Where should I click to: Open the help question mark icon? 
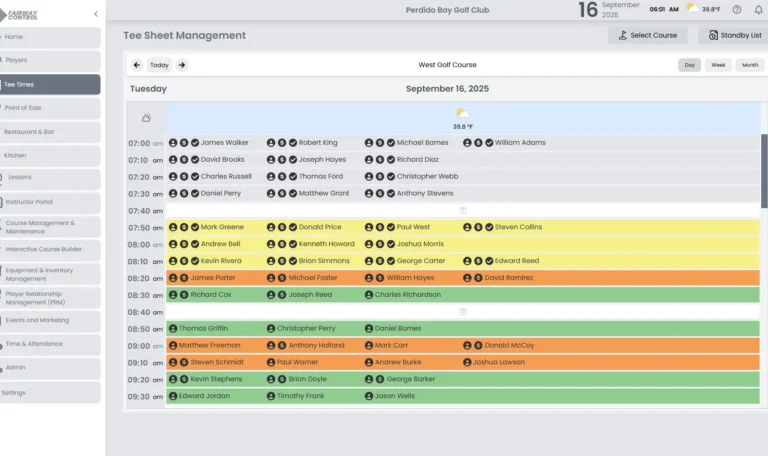(737, 9)
